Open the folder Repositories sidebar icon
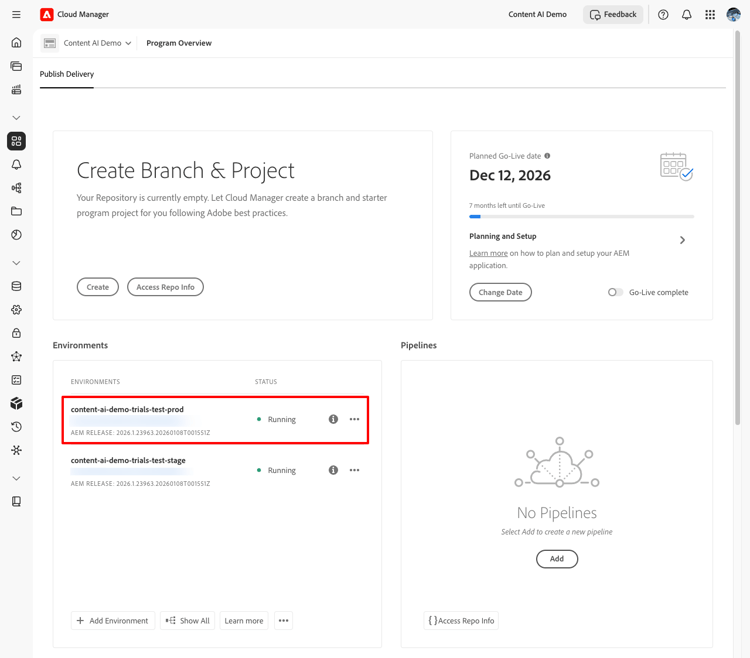The height and width of the screenshot is (658, 750). tap(16, 211)
